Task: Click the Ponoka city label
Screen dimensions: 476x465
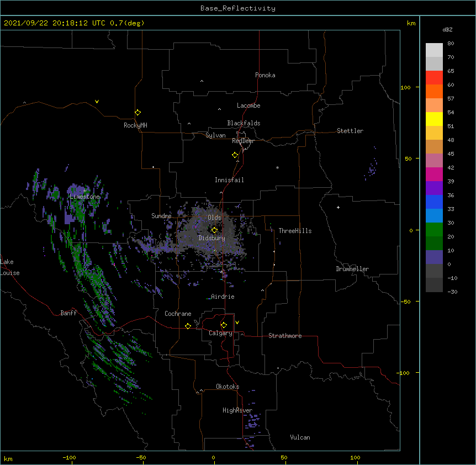Action: pos(265,75)
